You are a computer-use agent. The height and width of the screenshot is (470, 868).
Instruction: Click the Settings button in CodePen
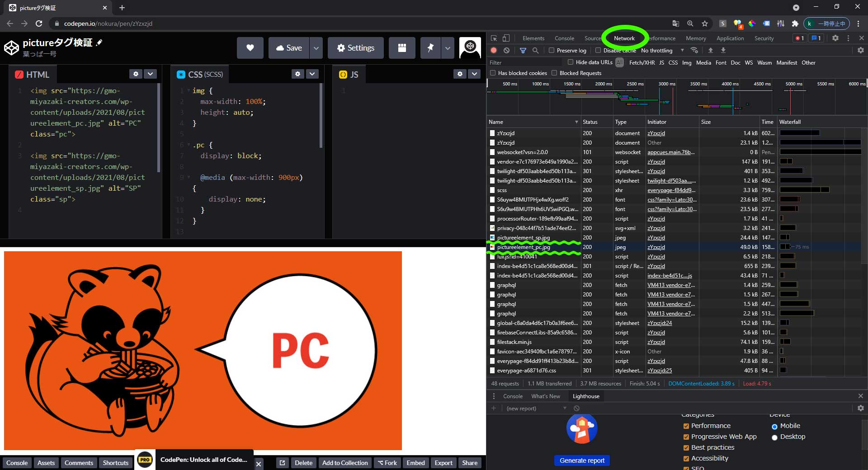click(x=356, y=48)
